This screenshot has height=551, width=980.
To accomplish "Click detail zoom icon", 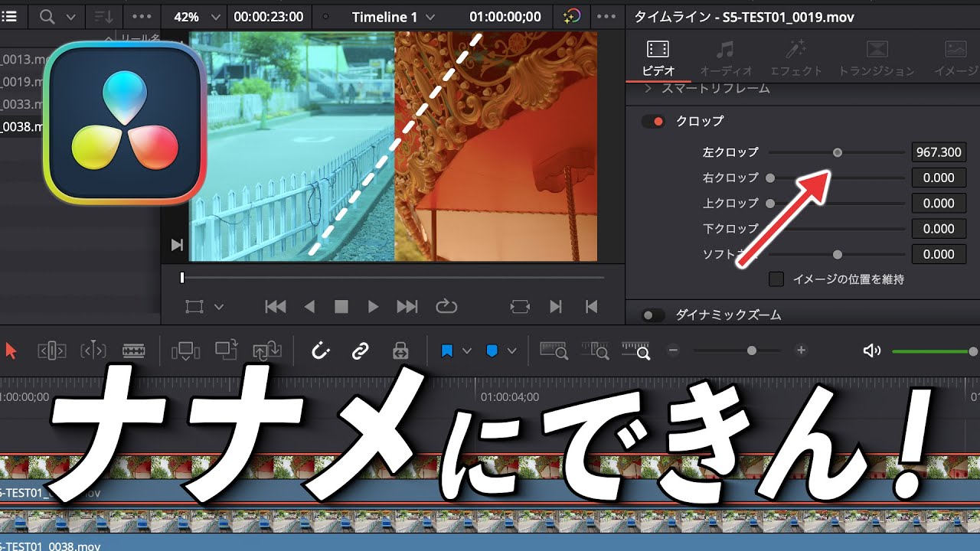I will point(595,351).
